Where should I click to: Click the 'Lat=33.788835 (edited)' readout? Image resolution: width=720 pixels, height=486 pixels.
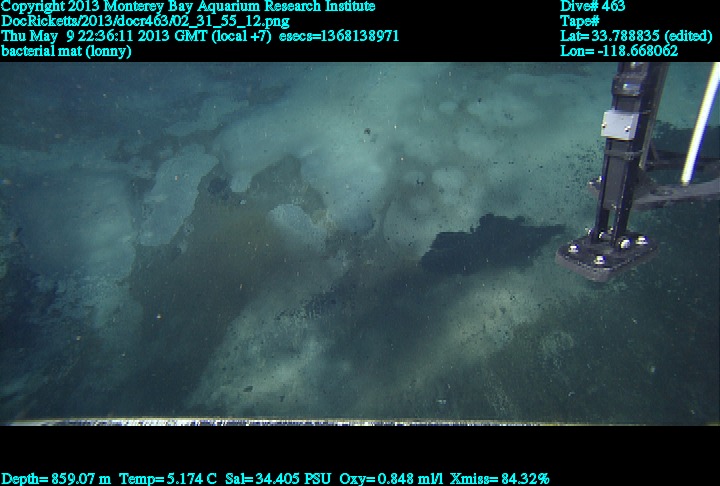636,36
